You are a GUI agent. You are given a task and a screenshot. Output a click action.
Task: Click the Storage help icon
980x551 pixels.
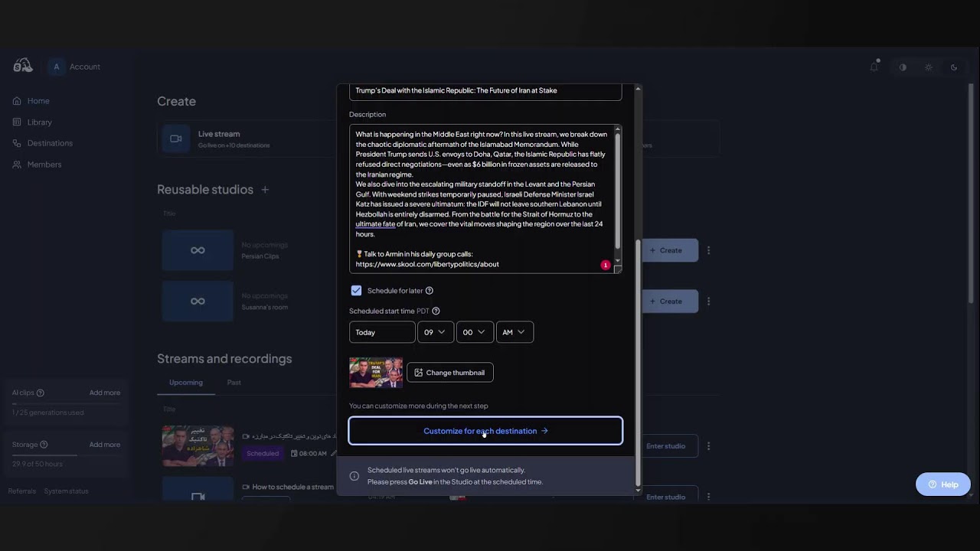pos(44,445)
